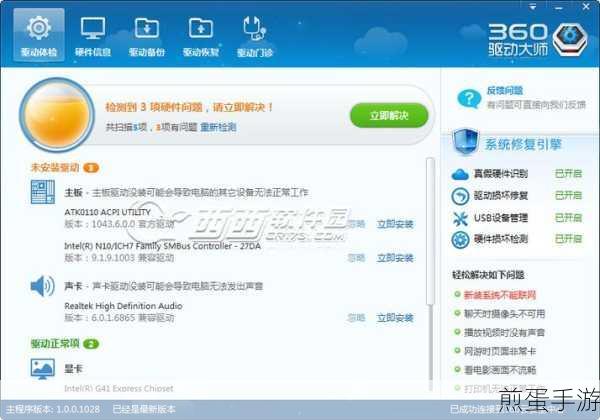This screenshot has height=420, width=600.
Task: Click the orange 未安装驱动 count badge
Action: (91, 168)
